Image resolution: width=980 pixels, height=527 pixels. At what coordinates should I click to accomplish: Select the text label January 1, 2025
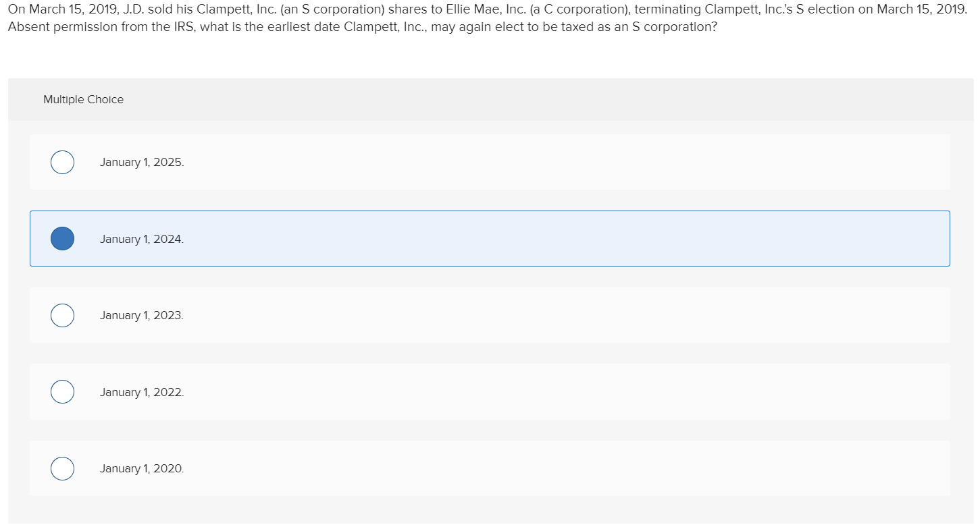point(142,162)
